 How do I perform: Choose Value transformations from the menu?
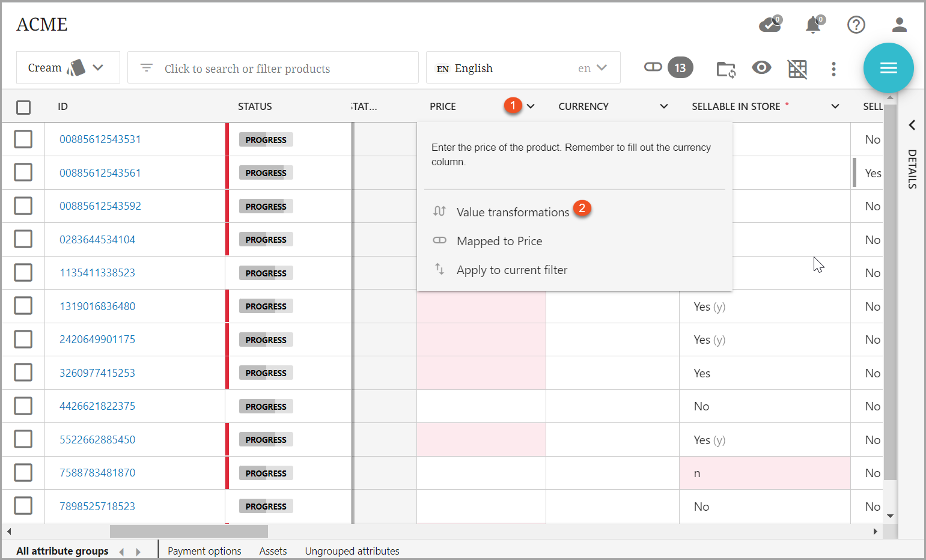[513, 212]
